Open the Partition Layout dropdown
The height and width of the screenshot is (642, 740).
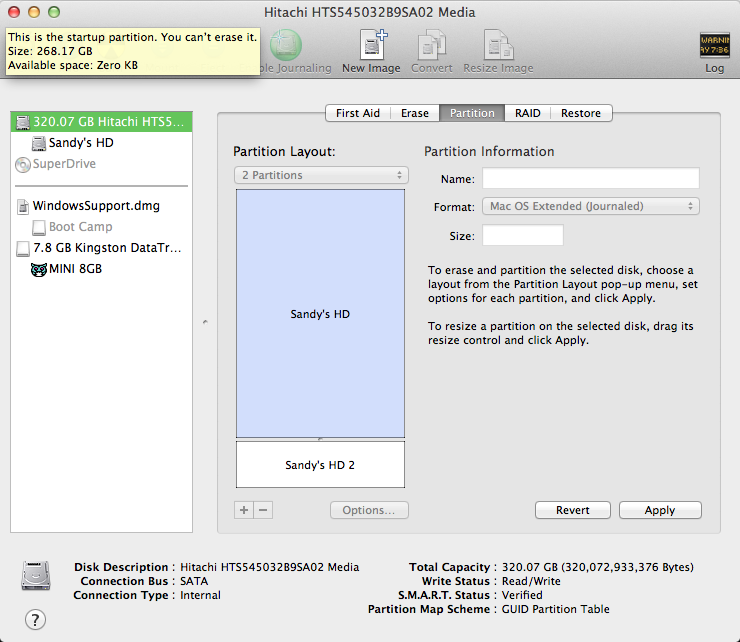321,175
